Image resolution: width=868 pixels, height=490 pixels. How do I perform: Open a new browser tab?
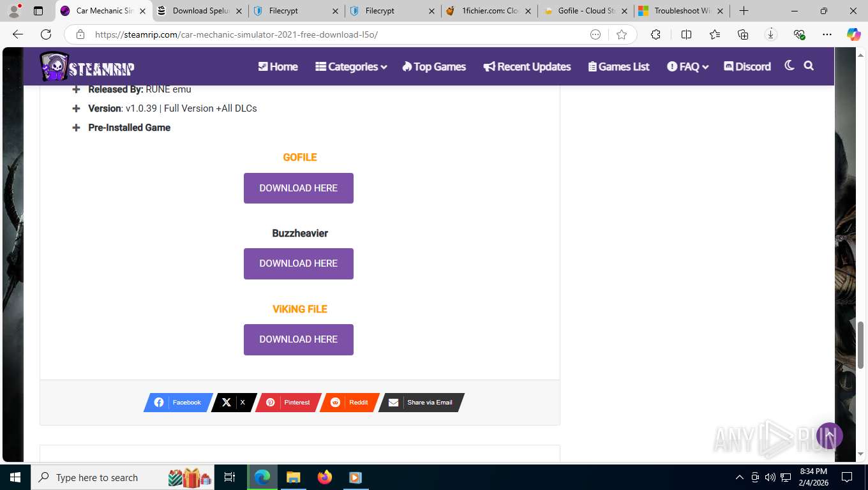[744, 11]
